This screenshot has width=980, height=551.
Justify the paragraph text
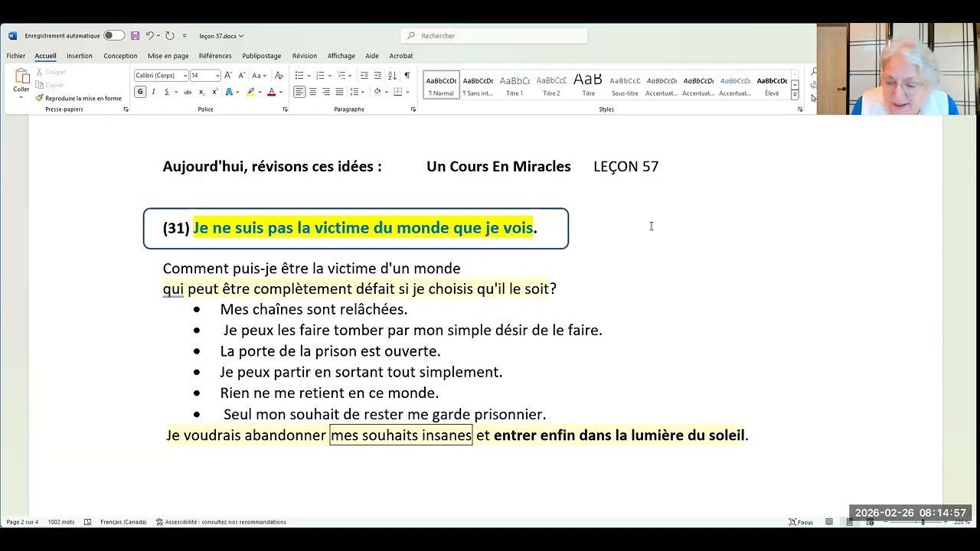[x=339, y=92]
